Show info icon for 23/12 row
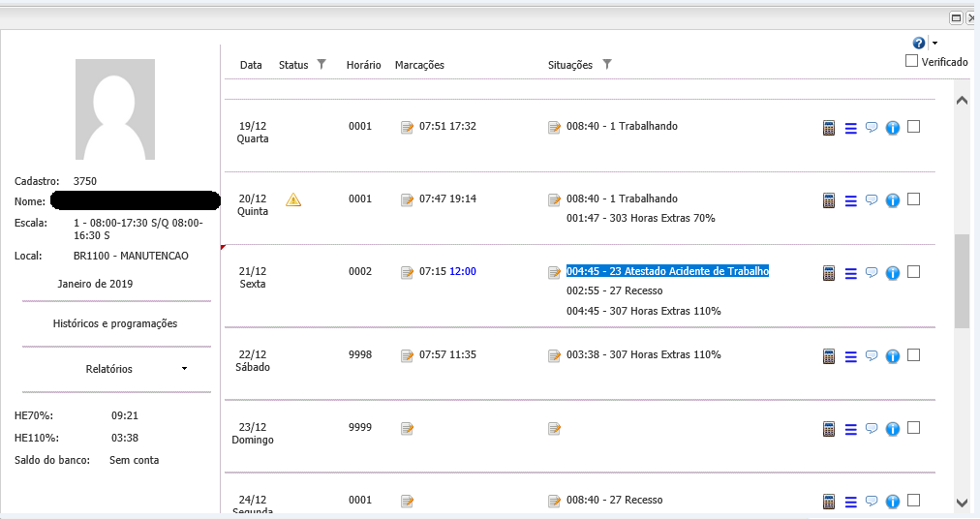 (893, 430)
